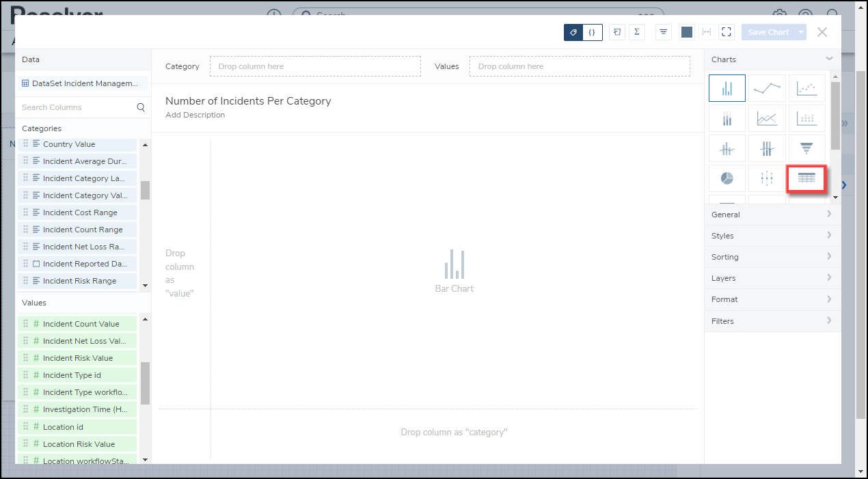Screen dimensions: 868x479
Task: Select the stacked bar chart icon
Action: point(727,118)
